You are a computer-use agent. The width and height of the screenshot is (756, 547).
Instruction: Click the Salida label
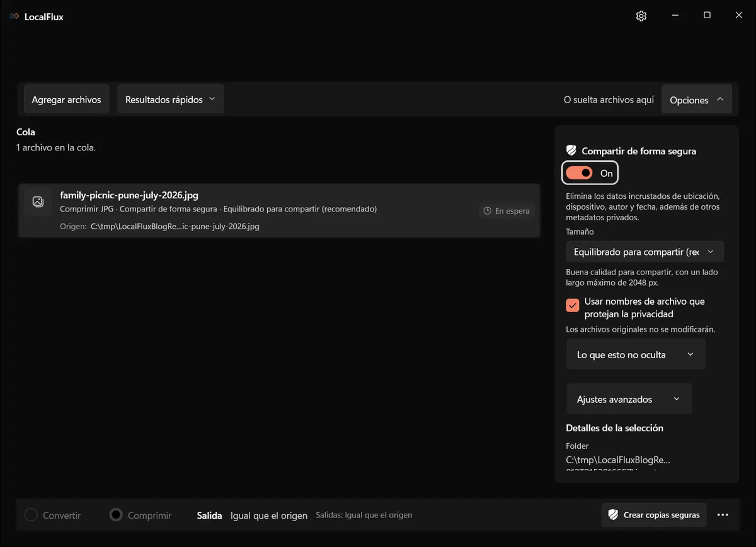tap(210, 515)
